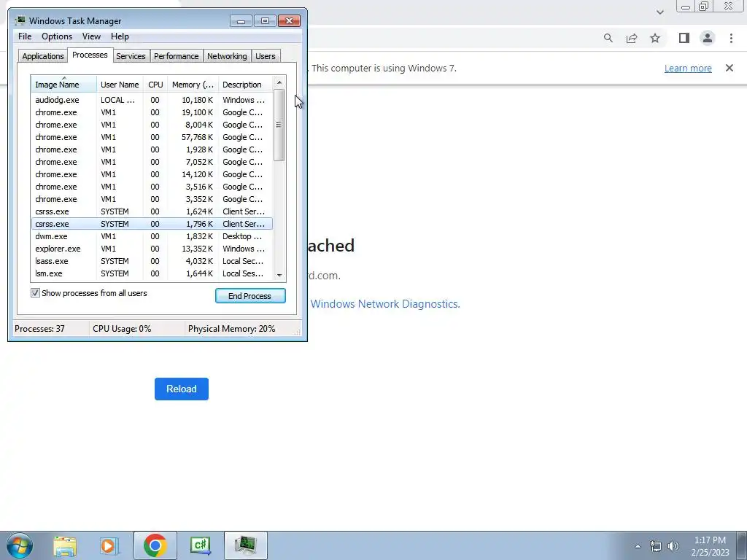Switch to the Performance tab

coord(177,56)
